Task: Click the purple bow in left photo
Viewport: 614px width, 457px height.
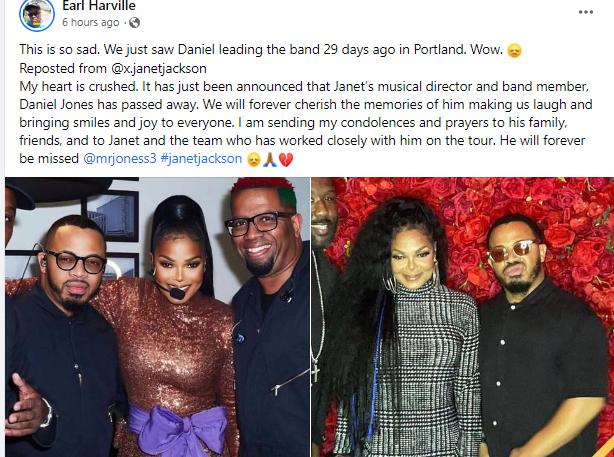Action: [x=177, y=430]
